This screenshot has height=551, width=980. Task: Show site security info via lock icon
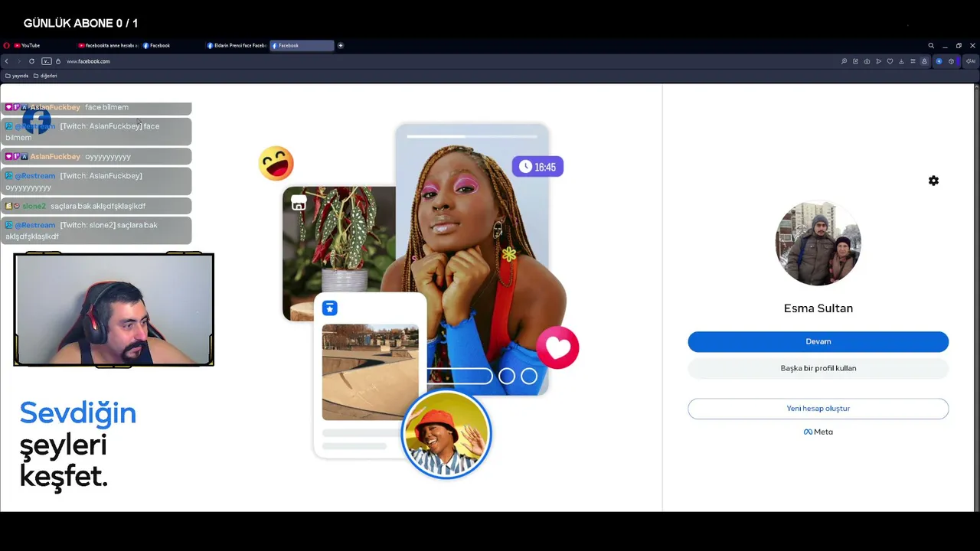click(58, 61)
